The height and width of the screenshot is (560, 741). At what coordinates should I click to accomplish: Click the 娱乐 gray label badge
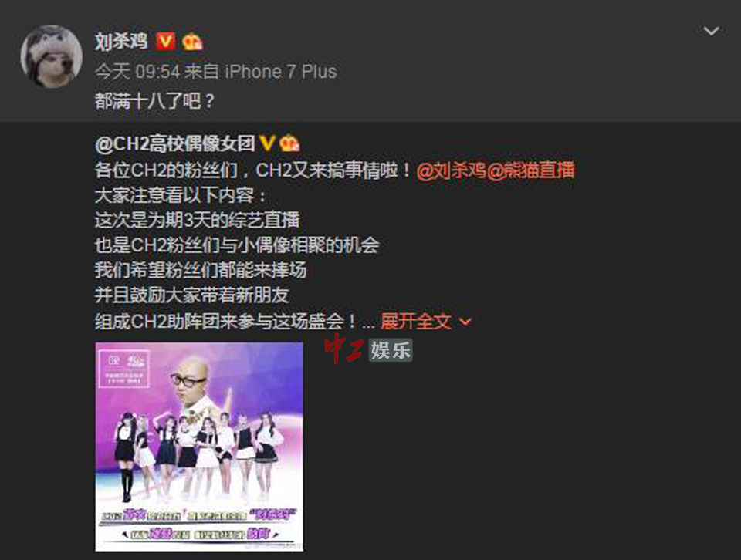coord(391,350)
